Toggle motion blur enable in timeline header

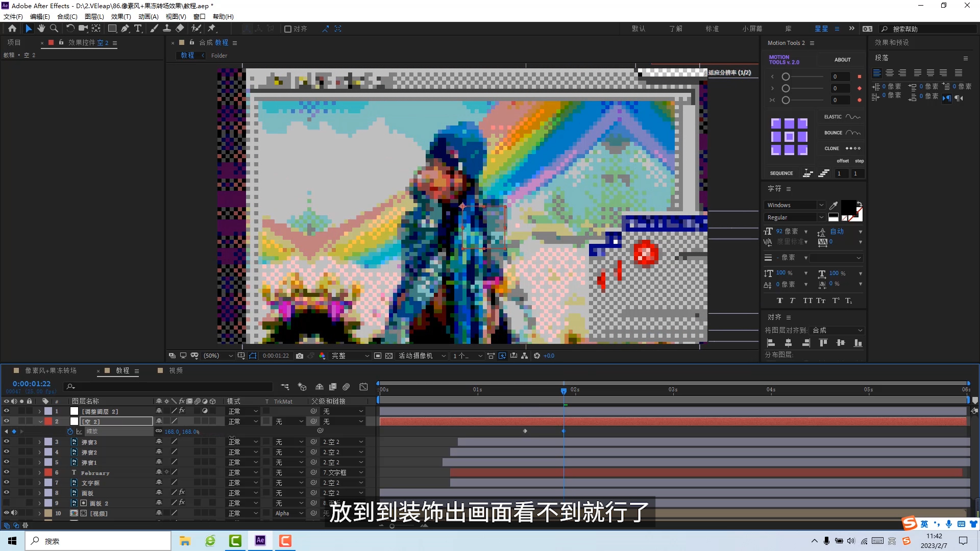pos(346,387)
